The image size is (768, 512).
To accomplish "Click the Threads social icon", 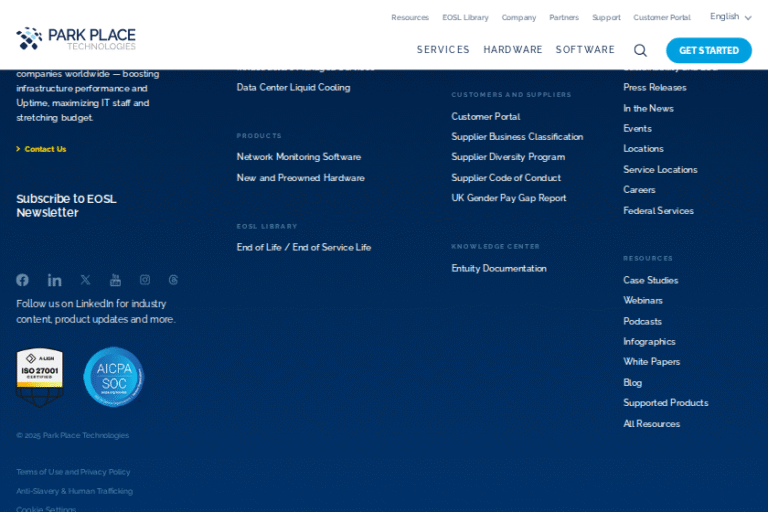I will (173, 280).
